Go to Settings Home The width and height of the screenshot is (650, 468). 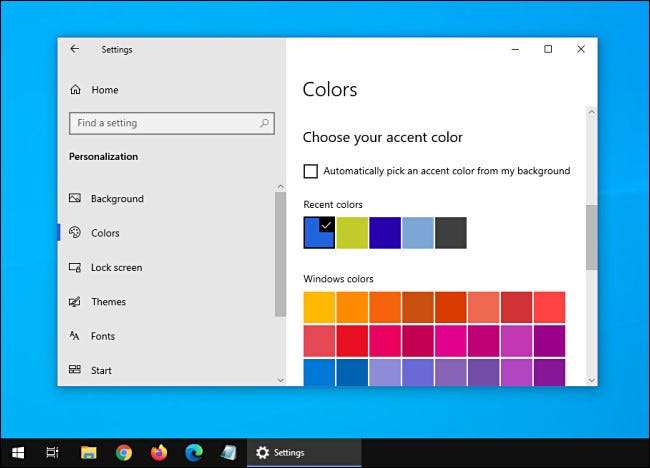[x=104, y=90]
